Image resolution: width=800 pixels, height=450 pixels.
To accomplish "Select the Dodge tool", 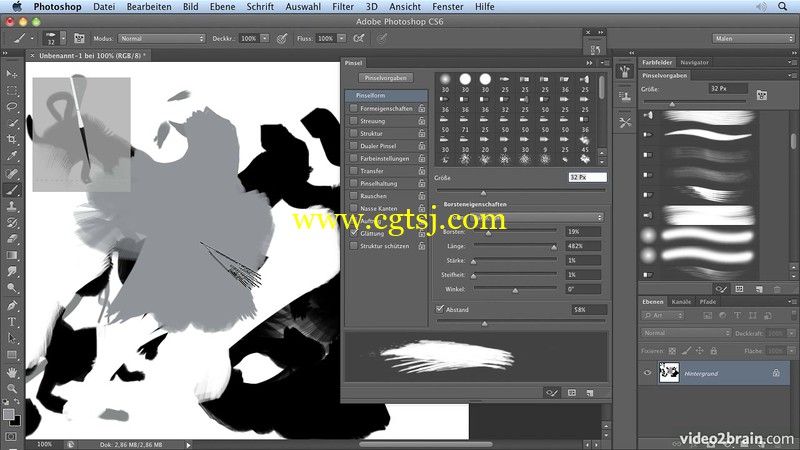I will click(11, 288).
